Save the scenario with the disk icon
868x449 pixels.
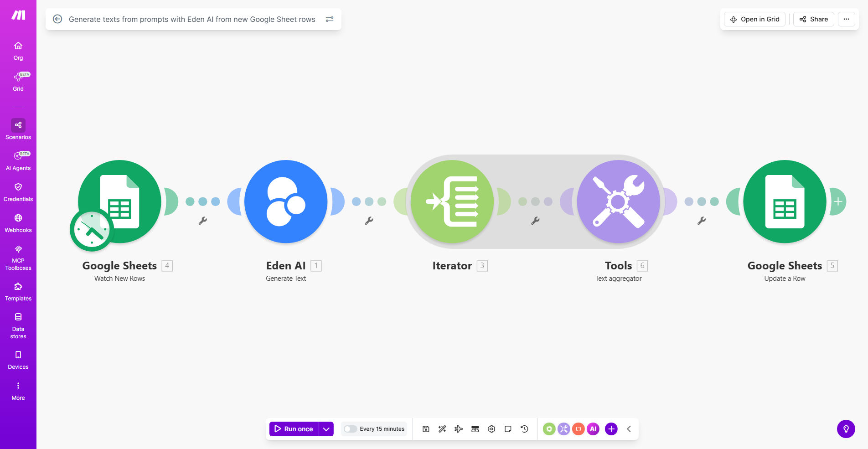(426, 429)
